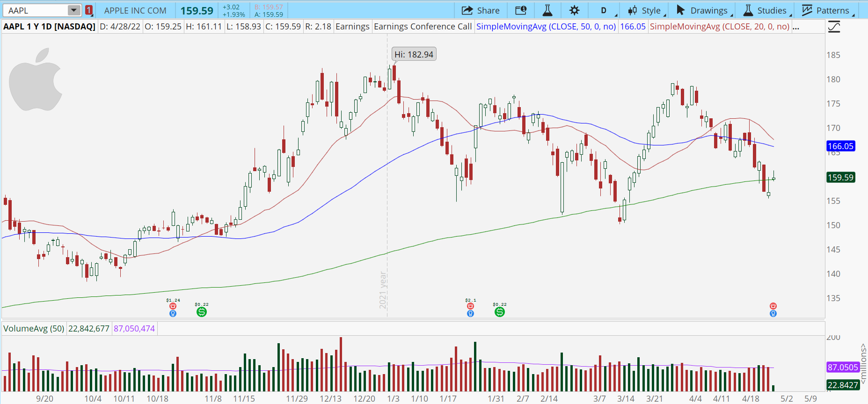The width and height of the screenshot is (868, 404).
Task: Click the $0.22 dividend icon near 1/31
Action: 500,311
